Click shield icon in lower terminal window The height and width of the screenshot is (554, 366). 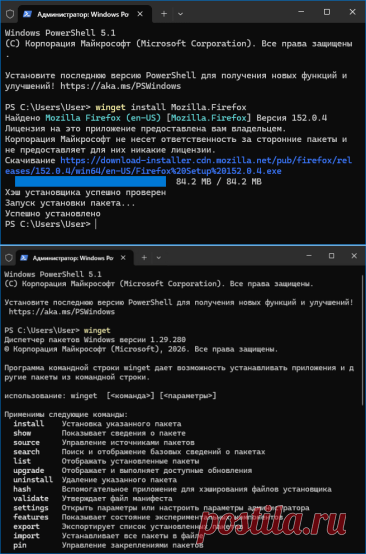coord(9,258)
